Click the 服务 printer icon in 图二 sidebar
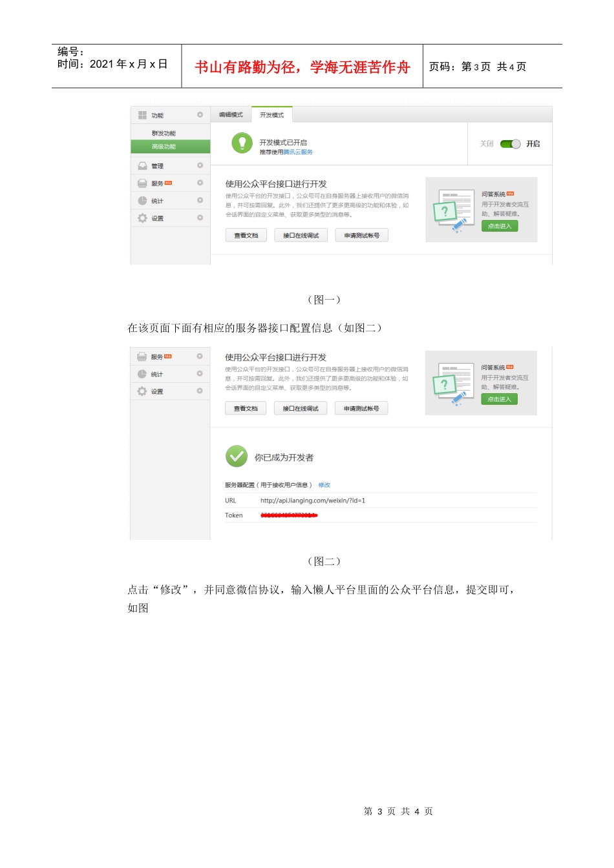614x868 pixels. pyautogui.click(x=142, y=356)
